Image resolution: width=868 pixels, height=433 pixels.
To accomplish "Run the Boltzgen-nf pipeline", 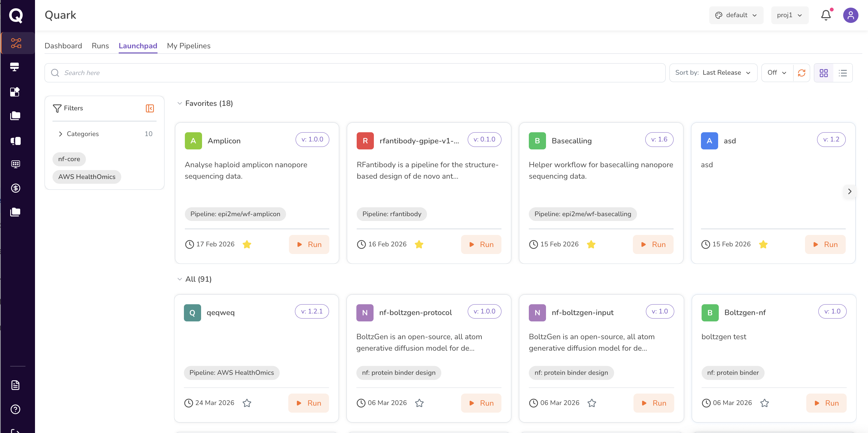I will [x=826, y=403].
